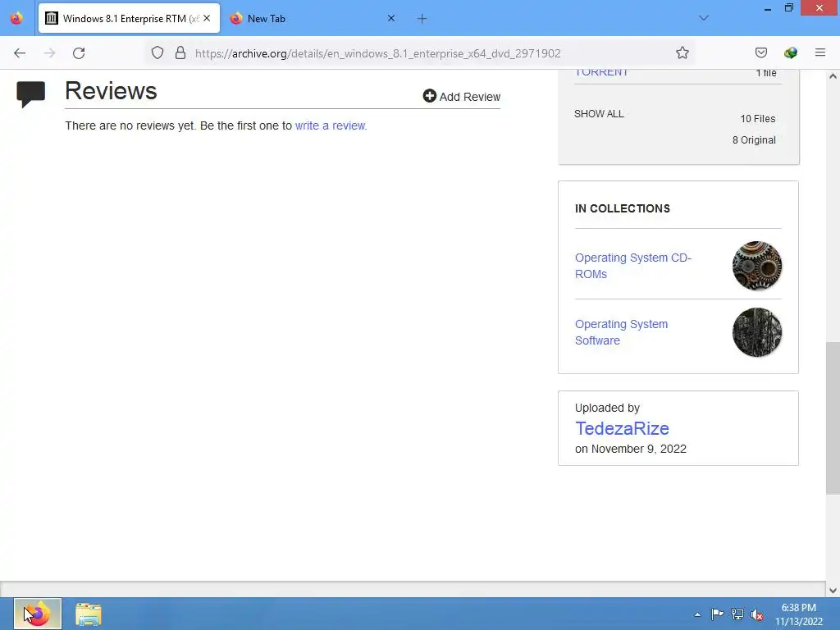Open Operating System CD-ROMs collection link

(633, 266)
